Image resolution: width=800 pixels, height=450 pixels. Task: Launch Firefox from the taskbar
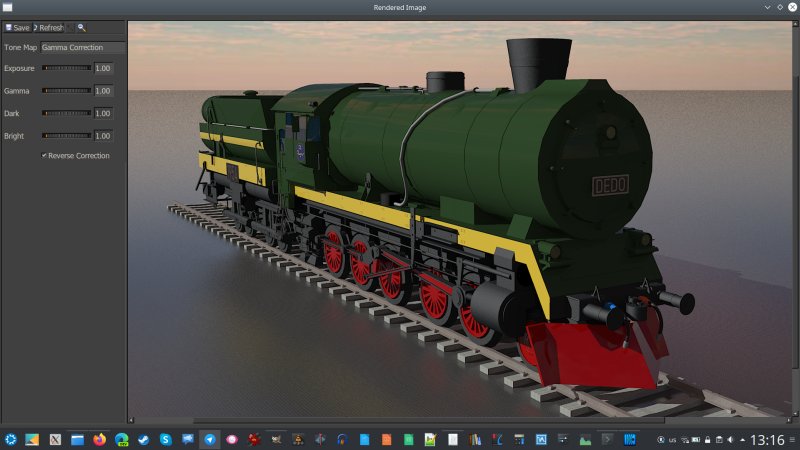click(x=99, y=439)
